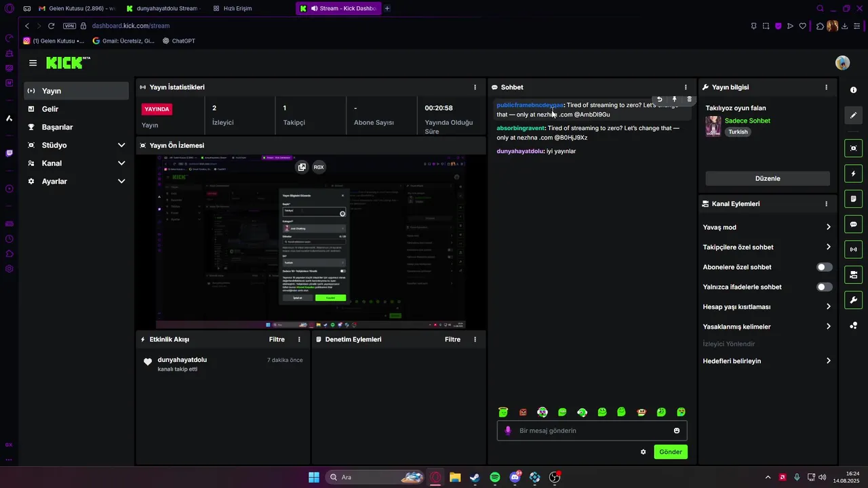Open Başarılar in the left sidebar
The image size is (868, 488).
pyautogui.click(x=76, y=127)
